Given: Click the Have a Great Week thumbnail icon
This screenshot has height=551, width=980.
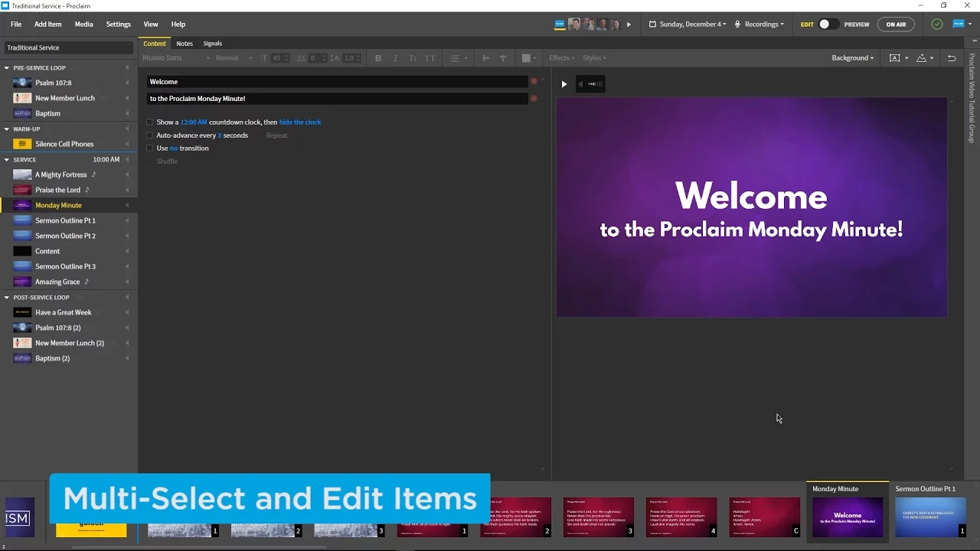Looking at the screenshot, I should coord(22,312).
